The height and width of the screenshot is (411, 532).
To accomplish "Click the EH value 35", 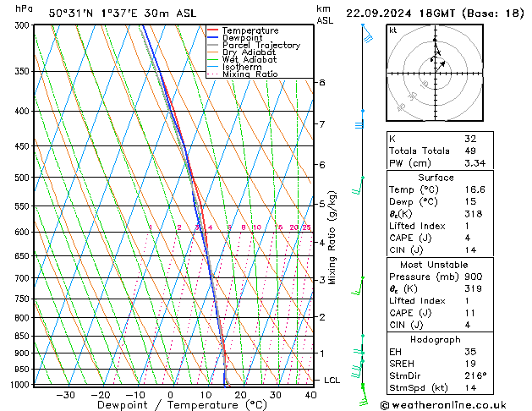I will 470,352.
